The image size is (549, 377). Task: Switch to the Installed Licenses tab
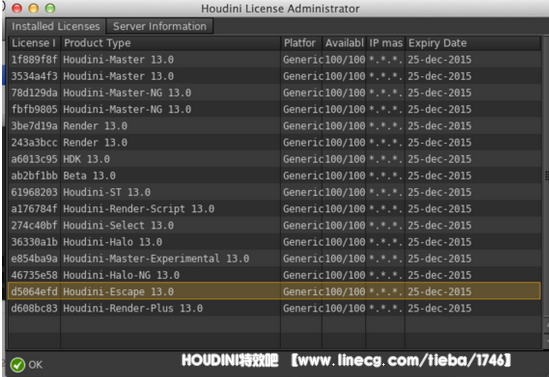[x=56, y=26]
